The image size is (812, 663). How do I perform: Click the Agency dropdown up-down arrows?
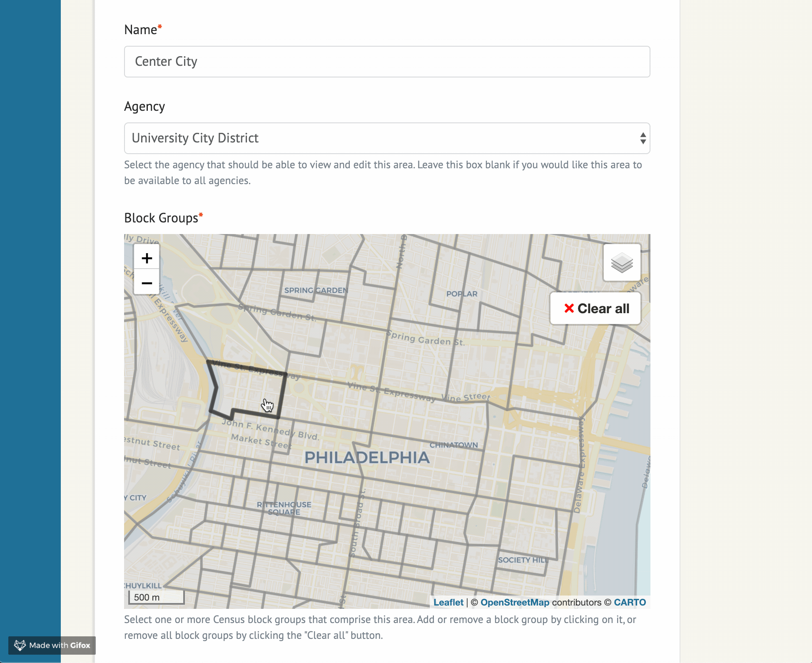(x=643, y=138)
